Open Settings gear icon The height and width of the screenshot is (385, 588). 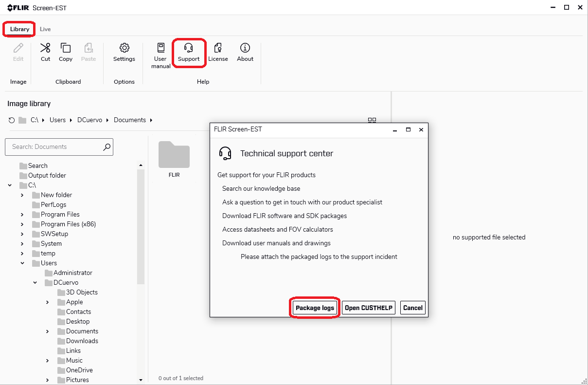pyautogui.click(x=124, y=48)
